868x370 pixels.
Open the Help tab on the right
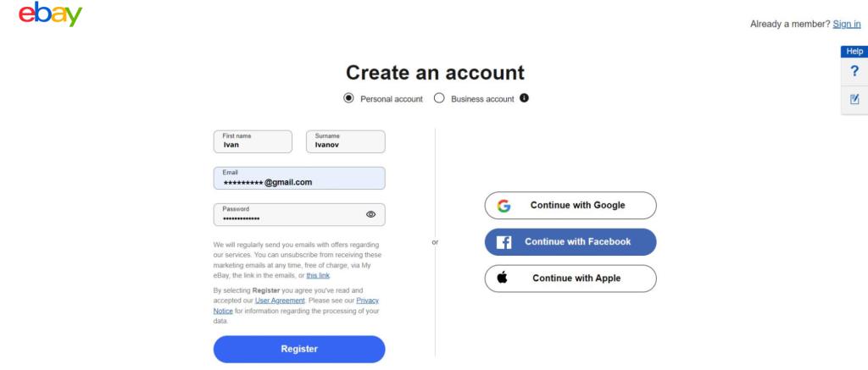click(854, 51)
